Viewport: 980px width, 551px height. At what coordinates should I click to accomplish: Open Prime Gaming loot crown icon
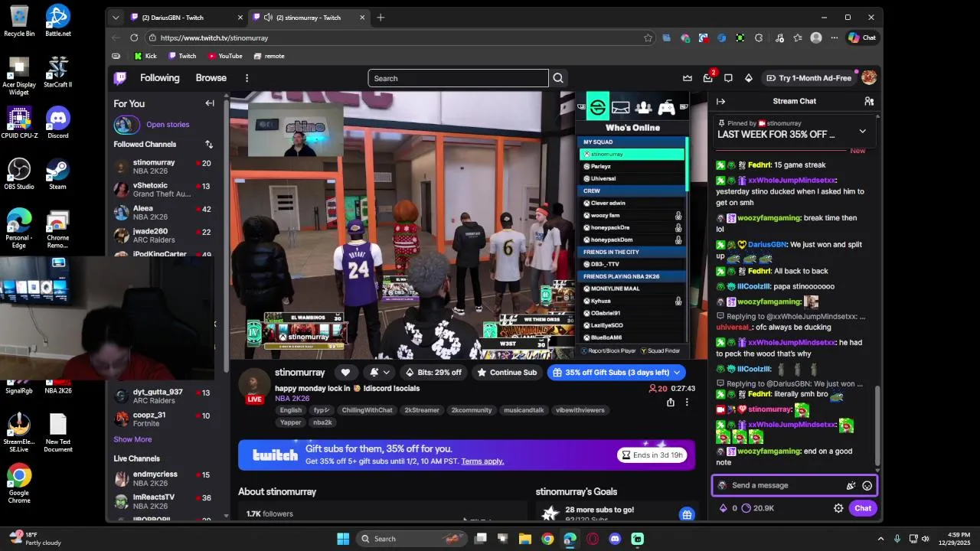click(688, 78)
